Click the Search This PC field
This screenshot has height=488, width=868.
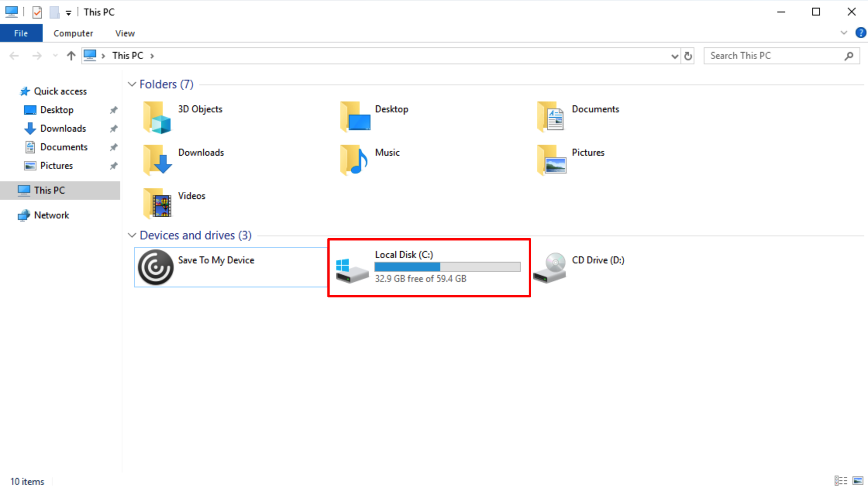(x=773, y=56)
